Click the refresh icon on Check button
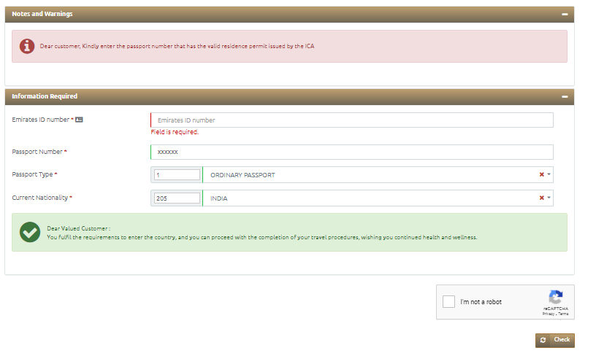This screenshot has height=364, width=596. tap(543, 341)
